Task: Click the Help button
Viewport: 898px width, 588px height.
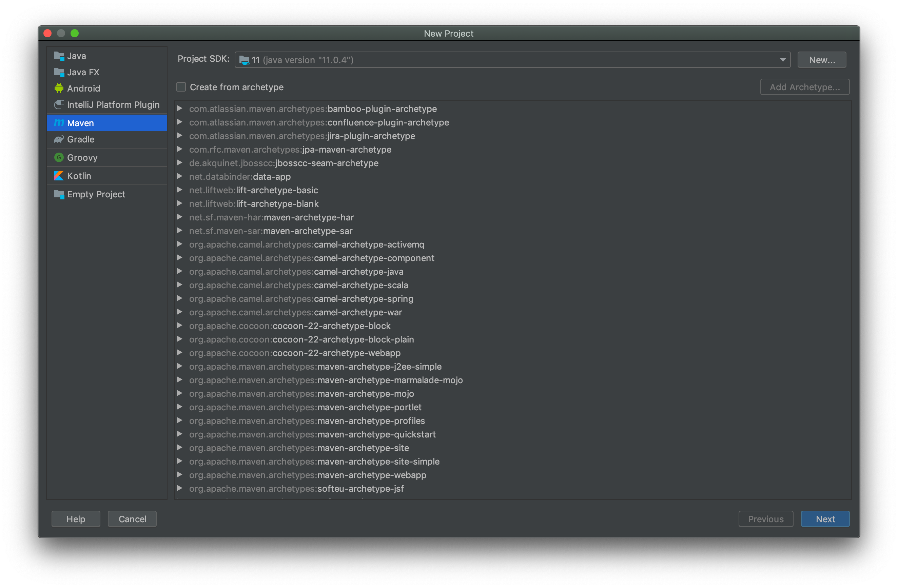Action: point(76,518)
